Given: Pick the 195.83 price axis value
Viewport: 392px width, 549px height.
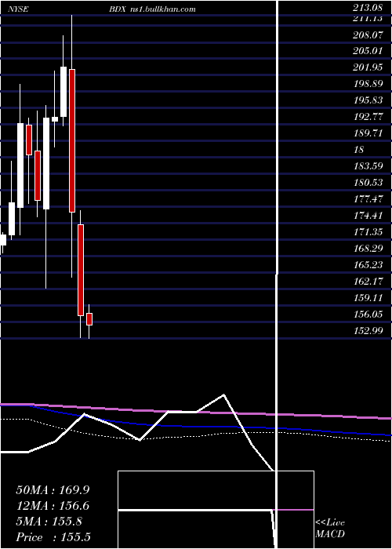Looking at the screenshot, I should pyautogui.click(x=368, y=100).
